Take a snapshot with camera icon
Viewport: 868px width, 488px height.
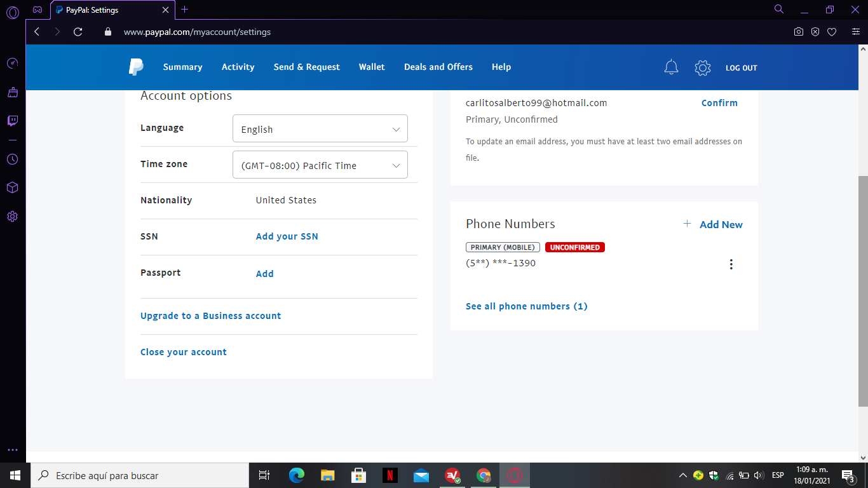799,32
